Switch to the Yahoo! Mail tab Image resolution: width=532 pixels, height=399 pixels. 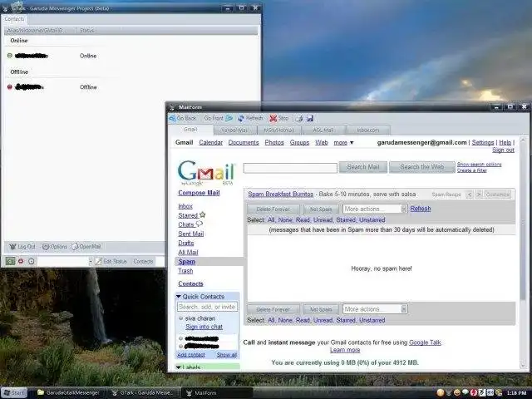click(x=234, y=130)
